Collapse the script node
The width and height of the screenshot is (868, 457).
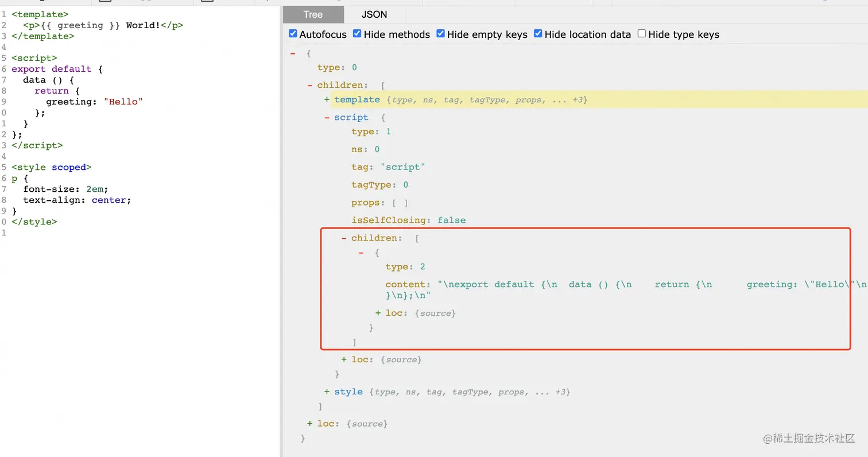pyautogui.click(x=327, y=117)
